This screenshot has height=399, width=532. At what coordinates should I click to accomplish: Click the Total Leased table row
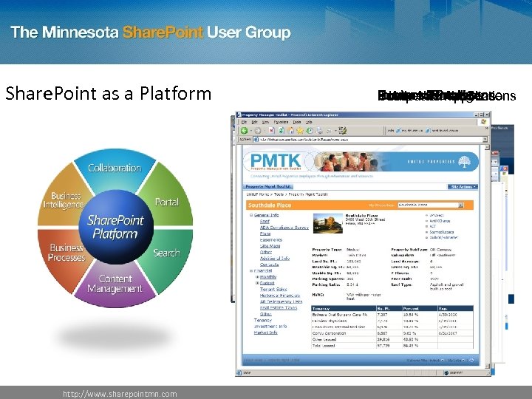coord(392,345)
